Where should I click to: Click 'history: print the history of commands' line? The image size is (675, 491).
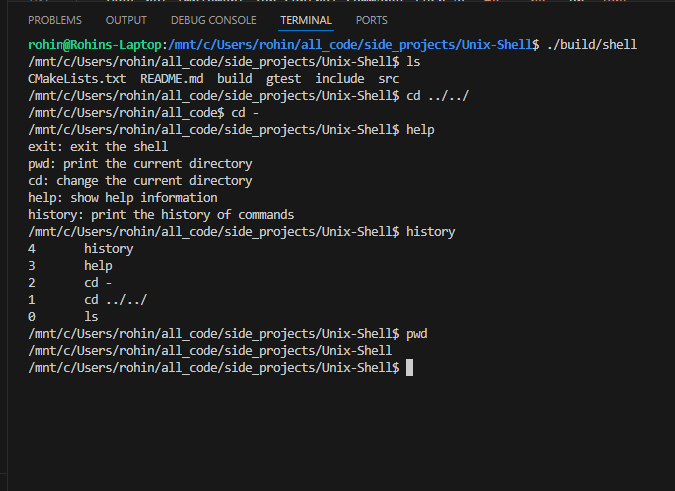pos(161,215)
